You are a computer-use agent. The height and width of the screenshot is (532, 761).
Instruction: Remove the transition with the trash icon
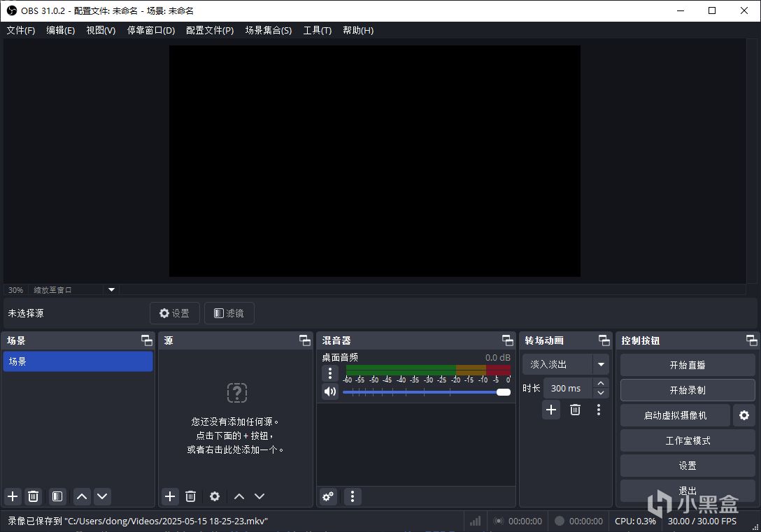[575, 410]
